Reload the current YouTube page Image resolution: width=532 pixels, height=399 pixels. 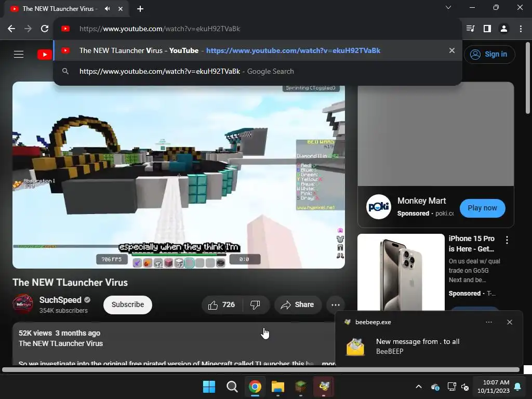[45, 29]
